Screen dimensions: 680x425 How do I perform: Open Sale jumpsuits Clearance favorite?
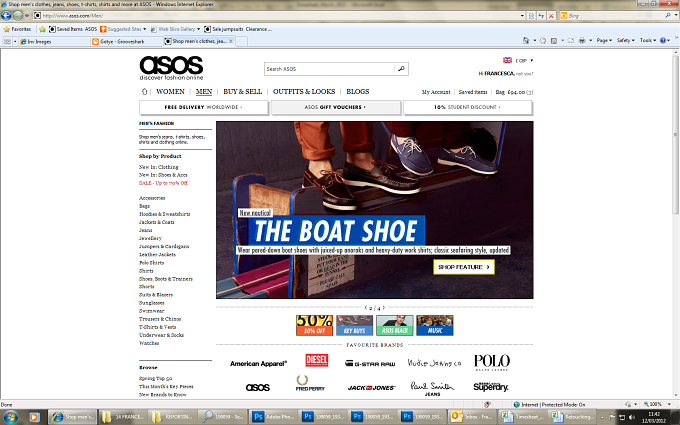pos(238,29)
